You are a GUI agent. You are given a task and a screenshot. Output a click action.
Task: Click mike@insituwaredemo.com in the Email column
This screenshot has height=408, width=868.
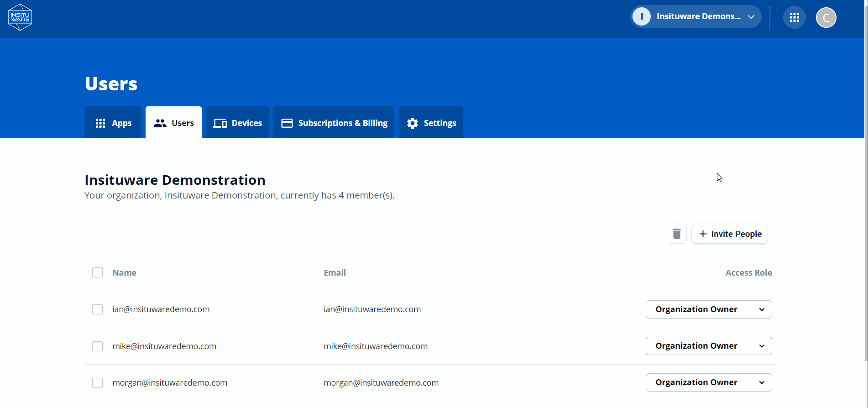(376, 346)
